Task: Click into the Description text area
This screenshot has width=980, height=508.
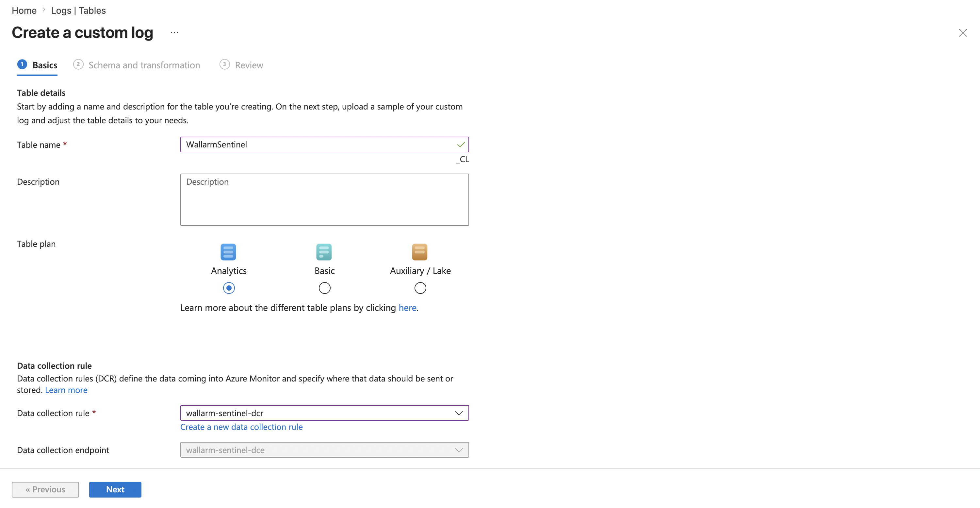Action: click(x=324, y=200)
